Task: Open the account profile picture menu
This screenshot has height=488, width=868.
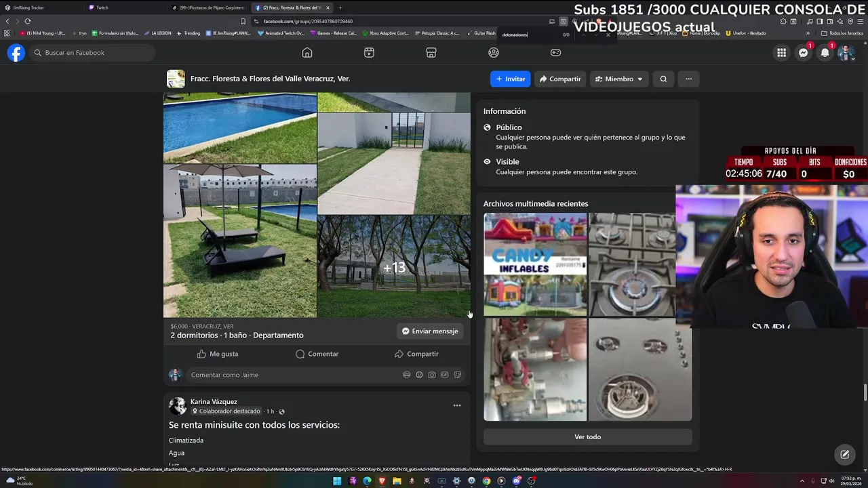Action: click(846, 53)
